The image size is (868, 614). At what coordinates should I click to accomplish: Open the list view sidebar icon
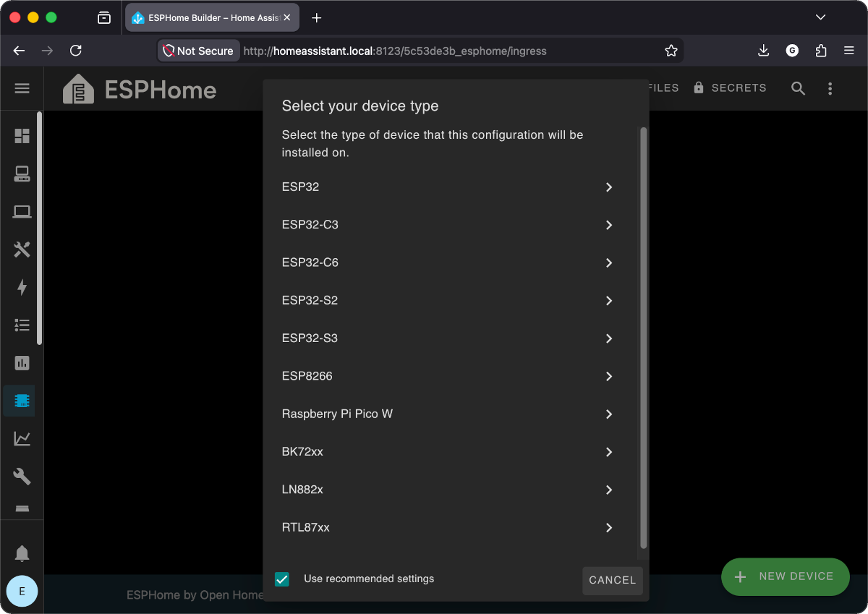(22, 325)
